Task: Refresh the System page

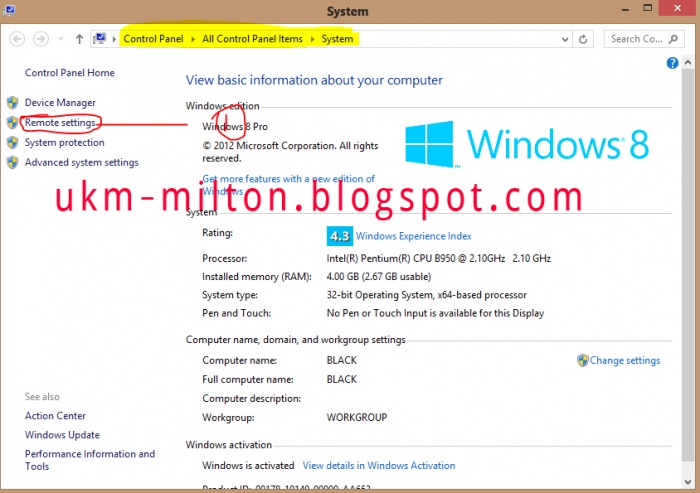Action: point(583,39)
